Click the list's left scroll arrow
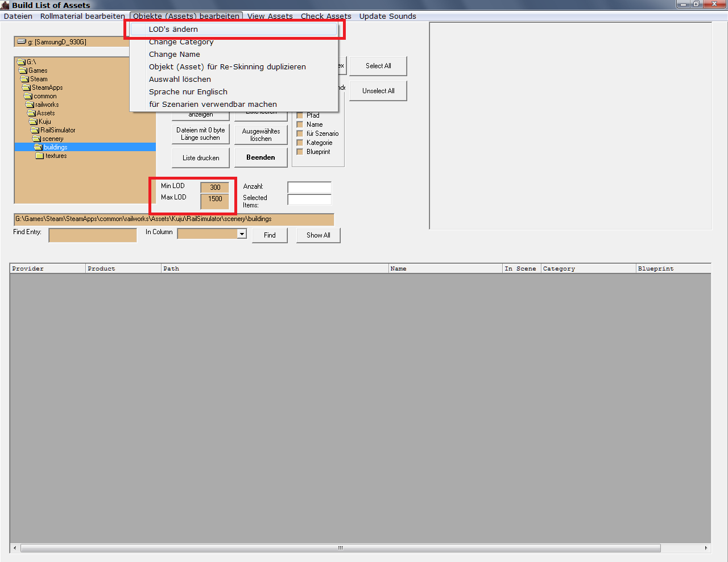Viewport: 728px width, 562px height. coord(15,548)
